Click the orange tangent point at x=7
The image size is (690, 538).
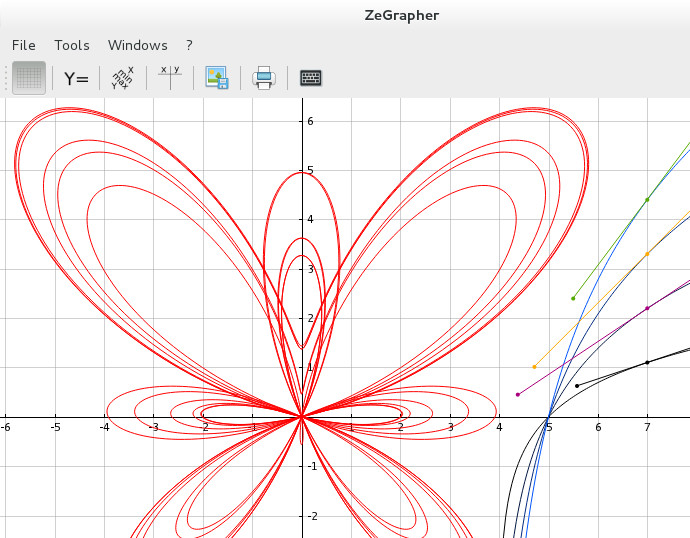(647, 254)
